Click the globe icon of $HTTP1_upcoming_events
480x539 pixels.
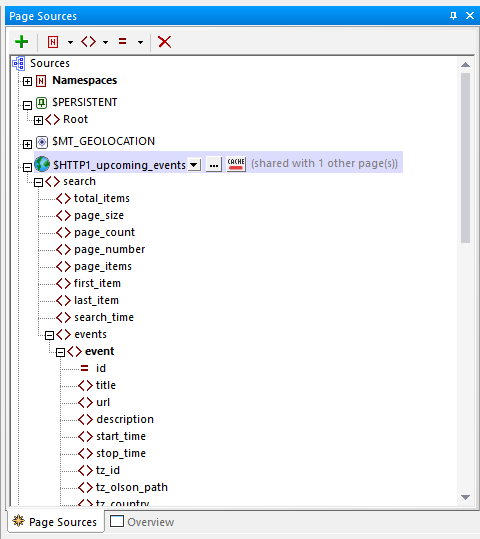[42, 164]
